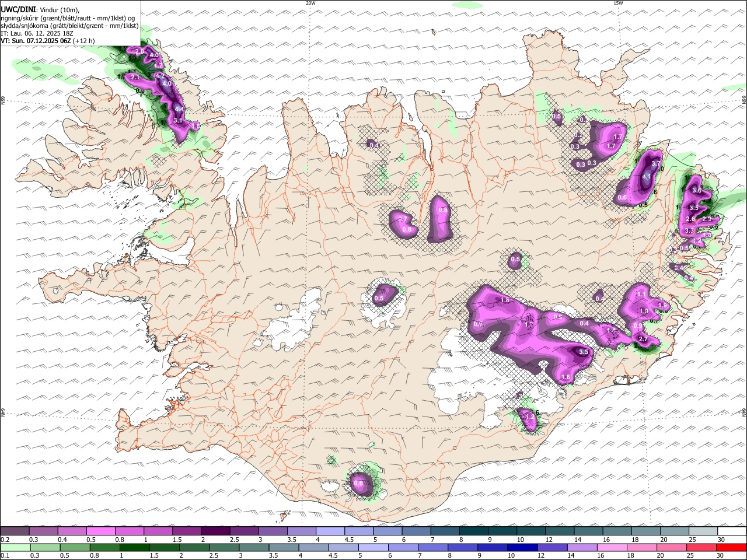Click the 0.7 precipitation value in the north

click(402, 219)
